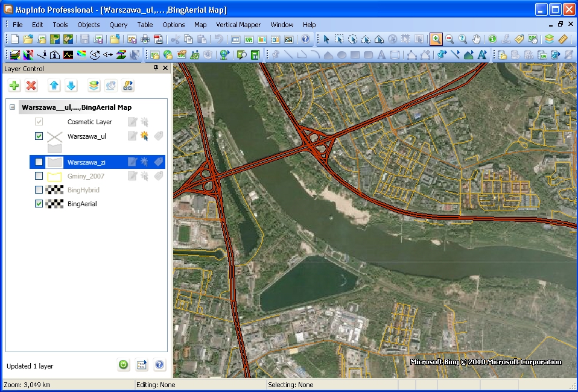578x392 pixels.
Task: Move the selected layer up
Action: (54, 86)
